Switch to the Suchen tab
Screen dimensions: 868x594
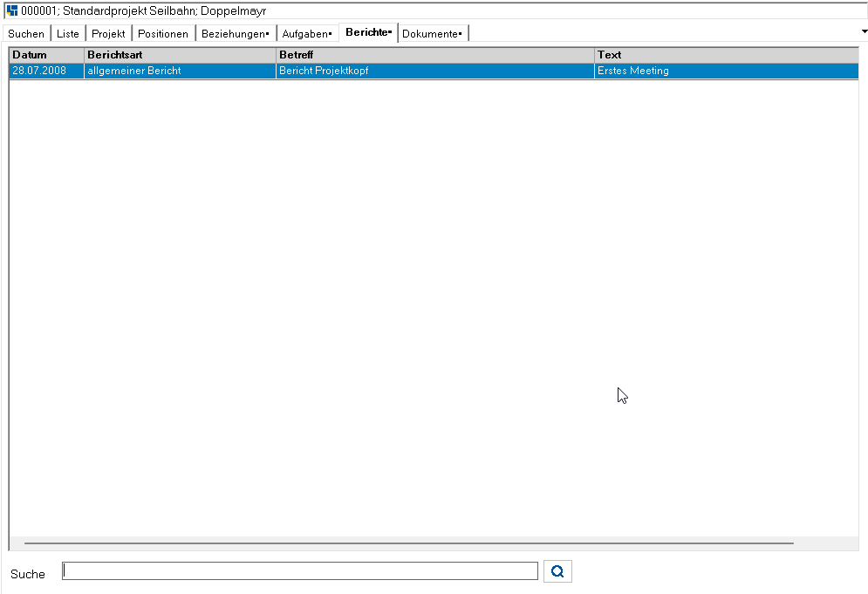coord(26,34)
